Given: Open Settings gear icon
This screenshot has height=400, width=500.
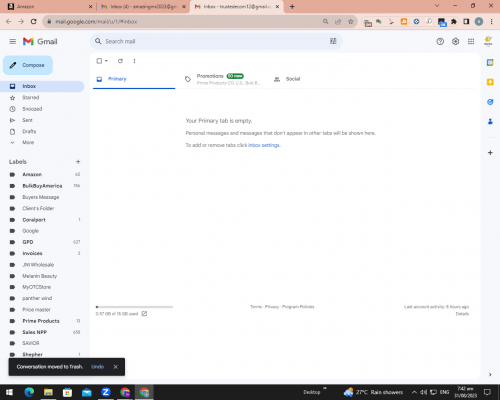Looking at the screenshot, I should pyautogui.click(x=455, y=41).
